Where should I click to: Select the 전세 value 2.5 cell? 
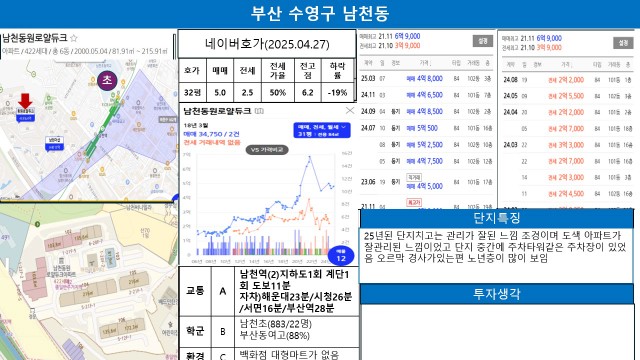coord(247,93)
